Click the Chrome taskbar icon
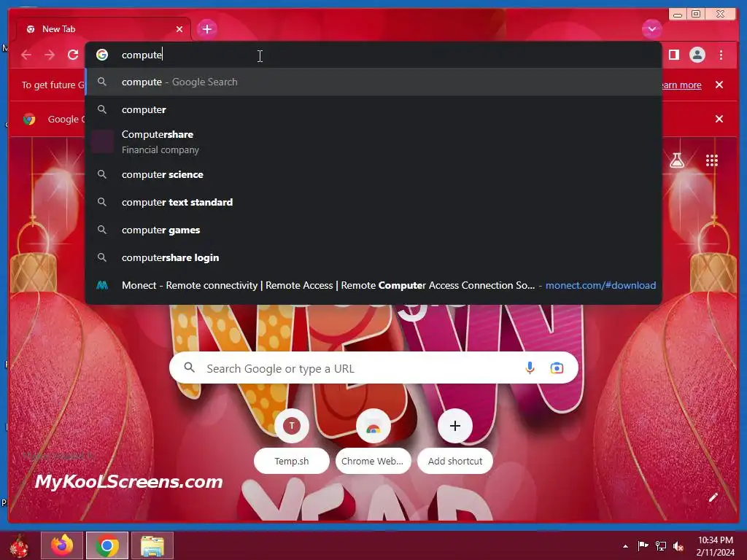This screenshot has height=560, width=747. pyautogui.click(x=107, y=545)
